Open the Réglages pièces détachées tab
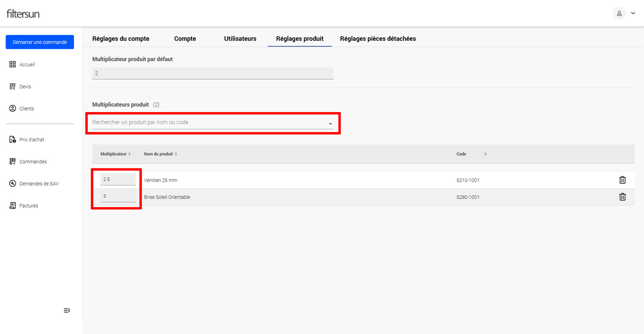Image resolution: width=644 pixels, height=334 pixels. click(x=378, y=39)
